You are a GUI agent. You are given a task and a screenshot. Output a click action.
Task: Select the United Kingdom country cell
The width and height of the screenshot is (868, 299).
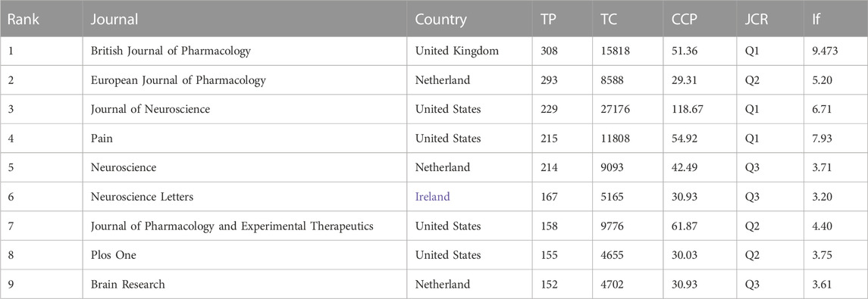[456, 51]
